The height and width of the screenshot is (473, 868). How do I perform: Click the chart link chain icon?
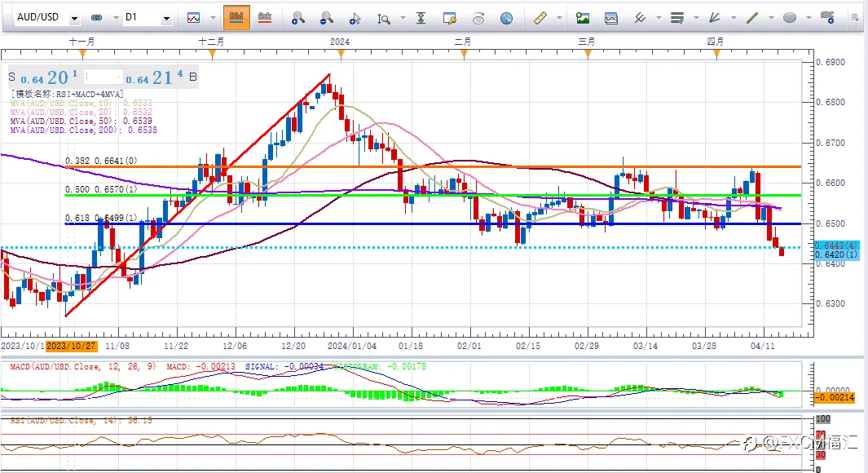click(x=96, y=18)
